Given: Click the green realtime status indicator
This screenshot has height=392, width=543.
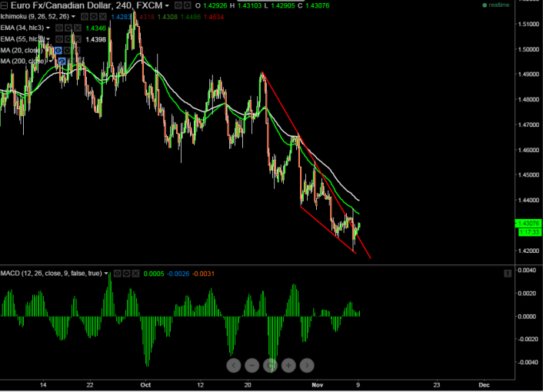Looking at the screenshot, I should pyautogui.click(x=496, y=5).
